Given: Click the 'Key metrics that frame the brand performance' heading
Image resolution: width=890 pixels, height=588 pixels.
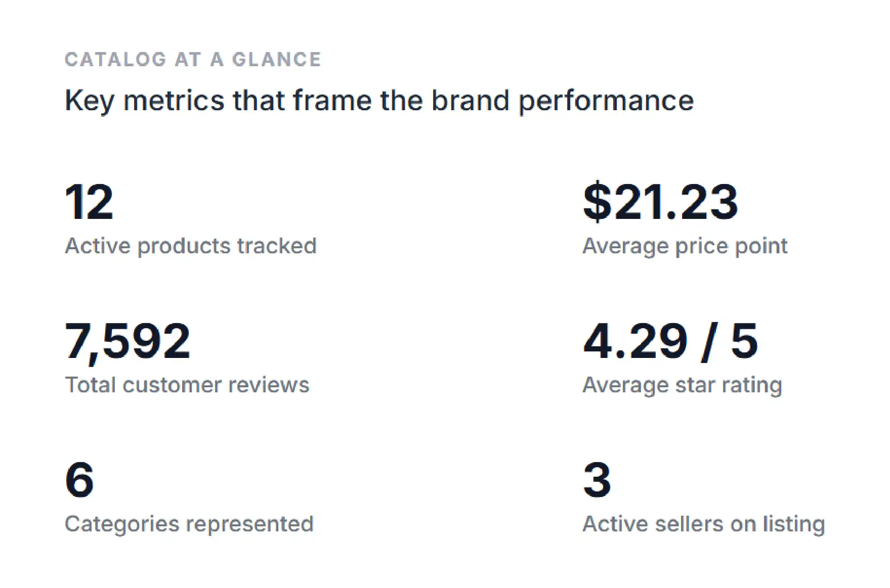Looking at the screenshot, I should click(x=379, y=101).
